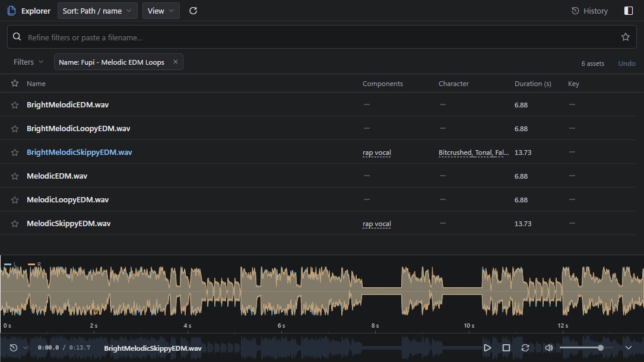Viewport: 644px width, 362px height.
Task: Favorite MelodicEDM.wav with its star
Action: click(x=15, y=176)
